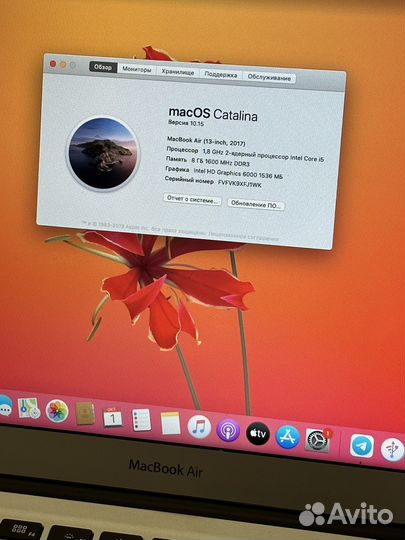Image resolution: width=405 pixels, height=540 pixels.
Task: Select the serial number FVFVK9XFJ1WK text
Action: pos(240,184)
